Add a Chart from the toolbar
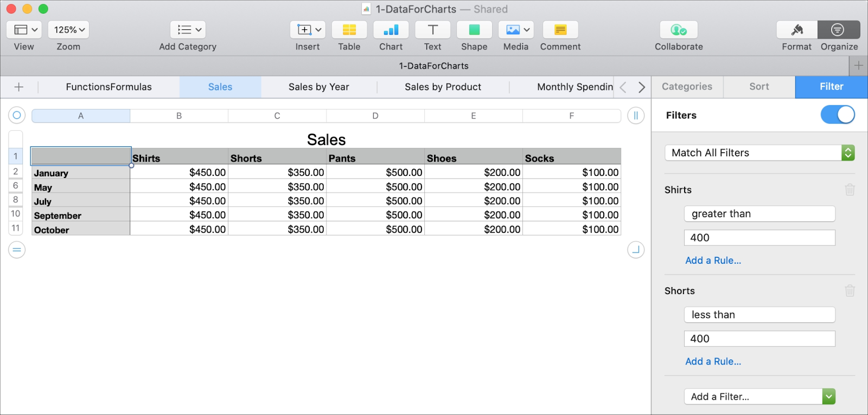 click(x=391, y=30)
